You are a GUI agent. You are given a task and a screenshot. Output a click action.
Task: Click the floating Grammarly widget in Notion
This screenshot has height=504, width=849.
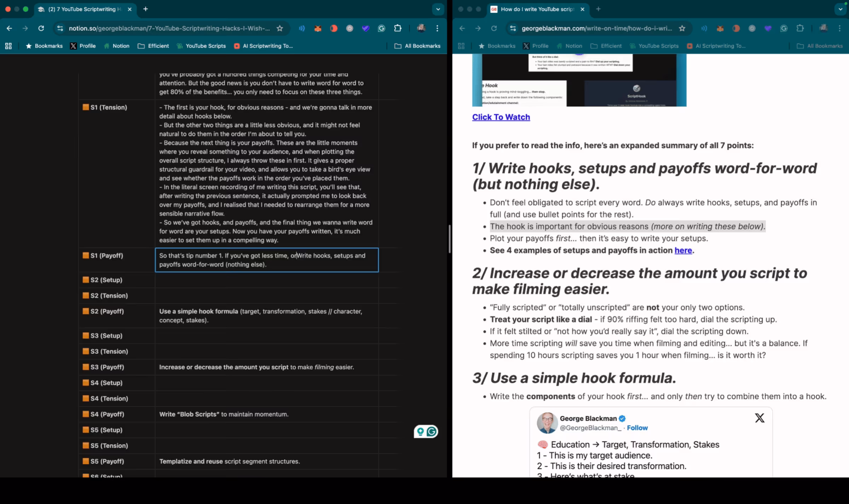[x=431, y=431]
